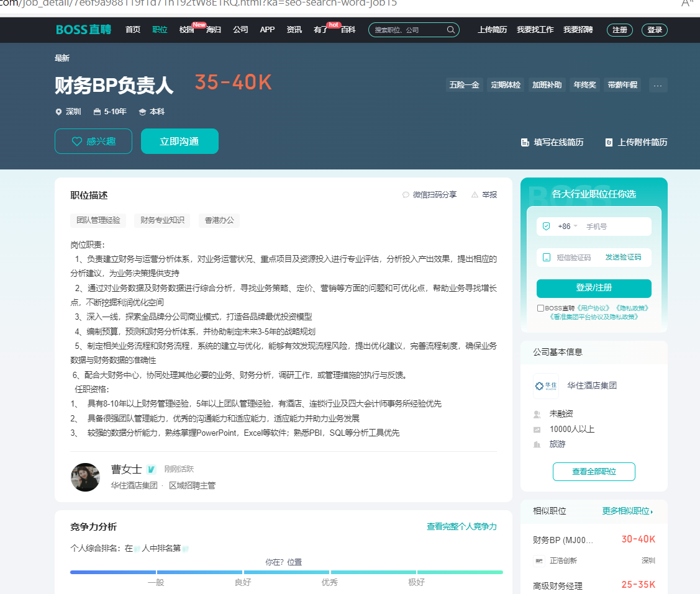Click the search magnifier icon
This screenshot has height=594, width=700.
[x=451, y=30]
